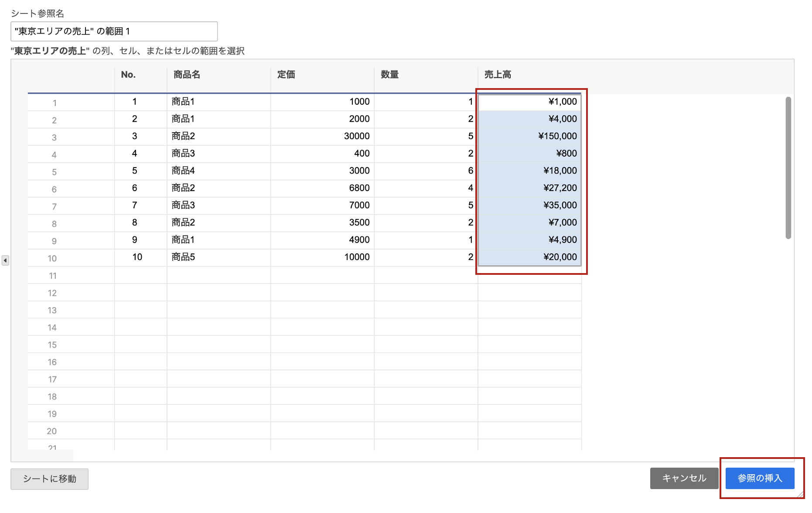This screenshot has width=812, height=513.
Task: Click 商品2 cell in row 3
Action: pos(218,136)
